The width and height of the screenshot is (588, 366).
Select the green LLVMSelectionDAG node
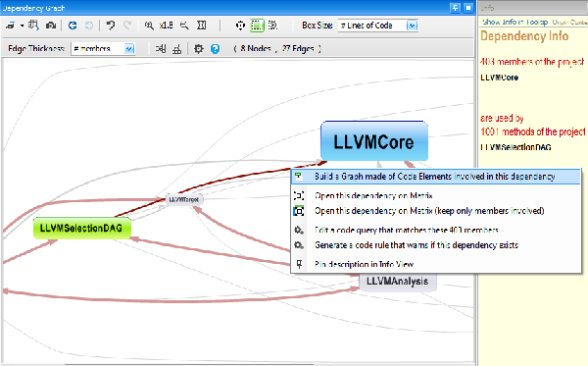(x=81, y=228)
